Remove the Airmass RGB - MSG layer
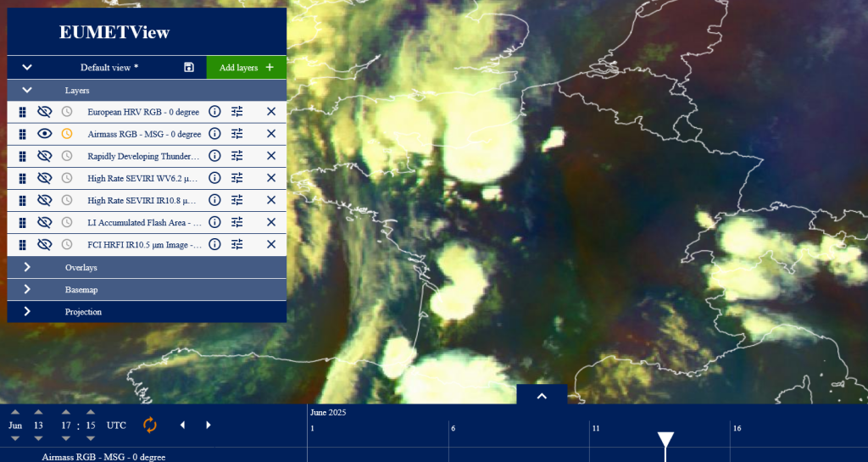Image resolution: width=868 pixels, height=462 pixels. tap(271, 134)
